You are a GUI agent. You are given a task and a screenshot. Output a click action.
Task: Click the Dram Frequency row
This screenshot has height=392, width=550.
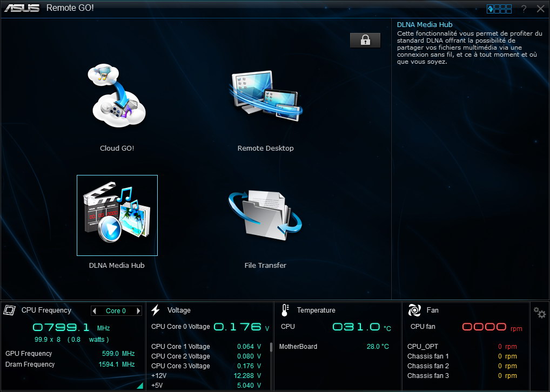[70, 364]
